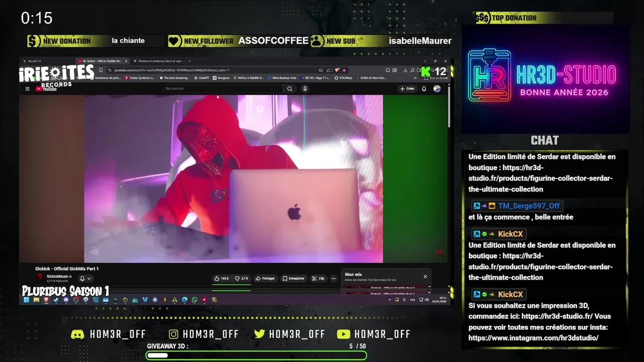Screen dimensions: 644x362
Task: Show hidden system tray icons
Action: pos(390,300)
